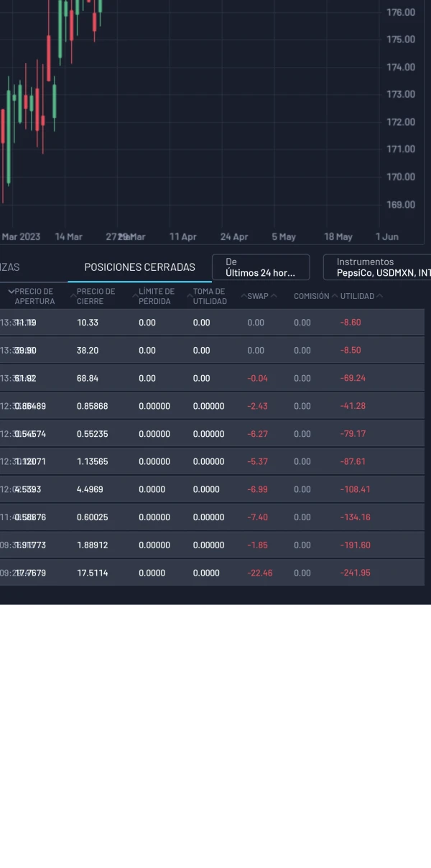Viewport: 431px width, 868px height.
Task: Click the 173.00 level on price axis
Action: pyautogui.click(x=400, y=94)
